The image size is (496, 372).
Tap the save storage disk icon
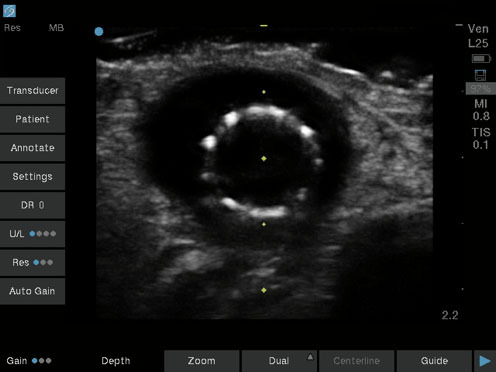480,75
